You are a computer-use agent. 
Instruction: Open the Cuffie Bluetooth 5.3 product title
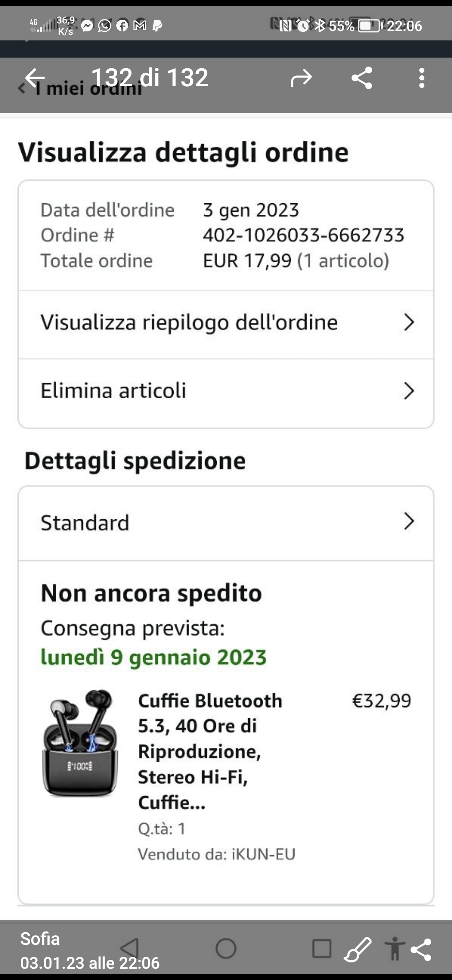211,752
